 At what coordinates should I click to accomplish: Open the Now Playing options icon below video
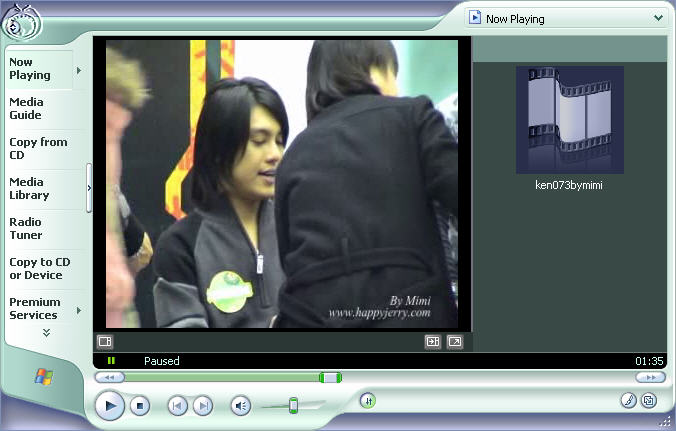click(x=105, y=342)
